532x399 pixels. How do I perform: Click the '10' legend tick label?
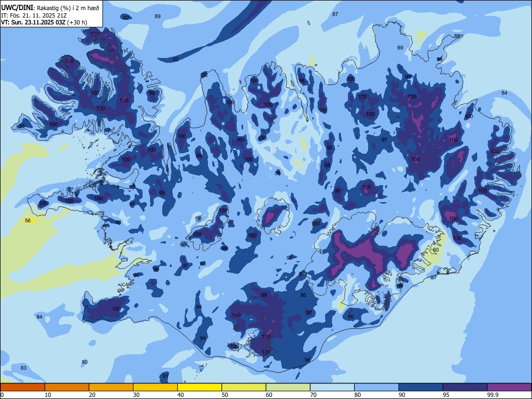coord(48,395)
